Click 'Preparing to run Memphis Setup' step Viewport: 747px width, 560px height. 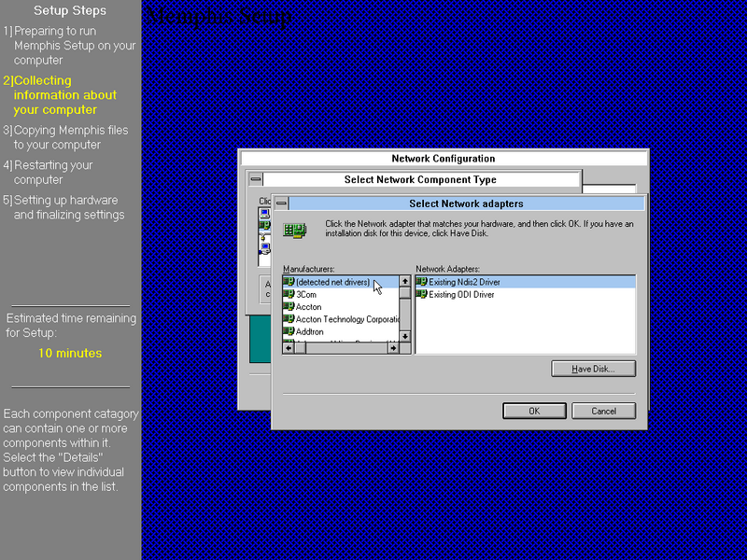[x=69, y=45]
